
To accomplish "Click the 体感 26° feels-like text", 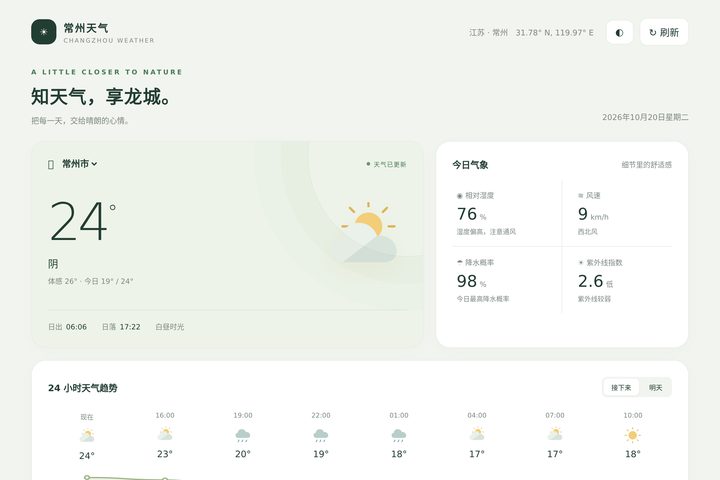I will pos(62,281).
